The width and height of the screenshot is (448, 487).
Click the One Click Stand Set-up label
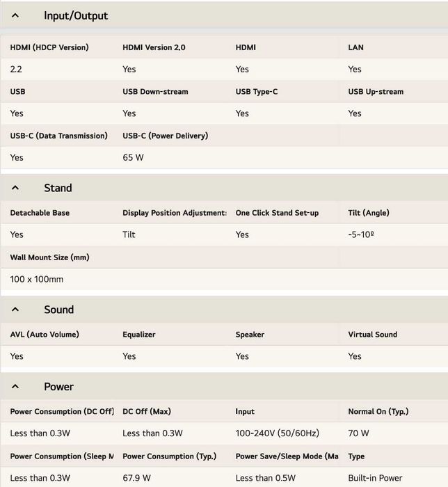[277, 213]
